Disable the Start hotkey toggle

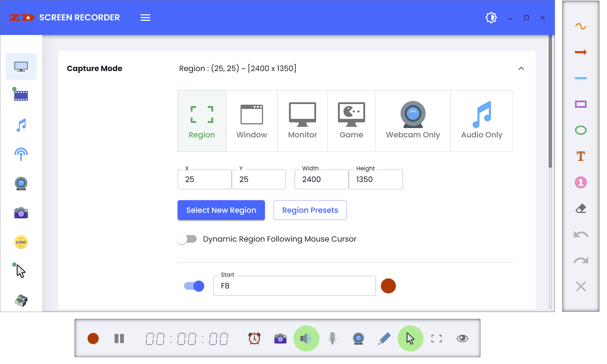[x=194, y=286]
